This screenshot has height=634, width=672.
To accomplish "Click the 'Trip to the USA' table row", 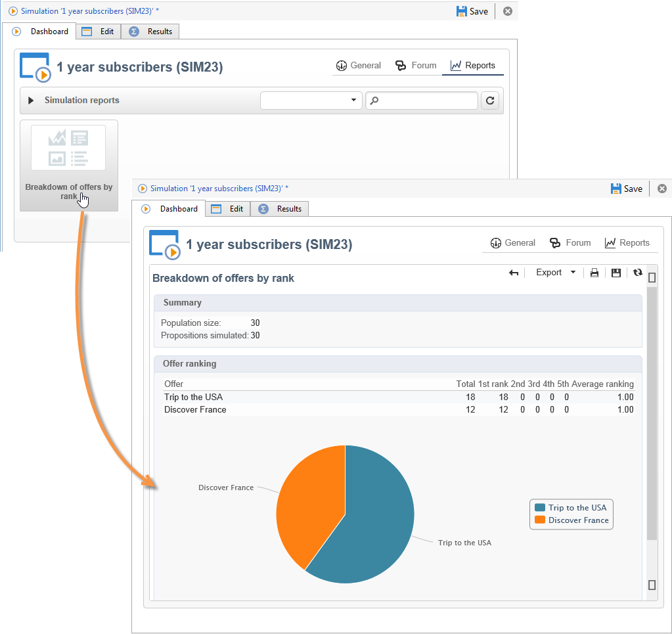I will 399,397.
